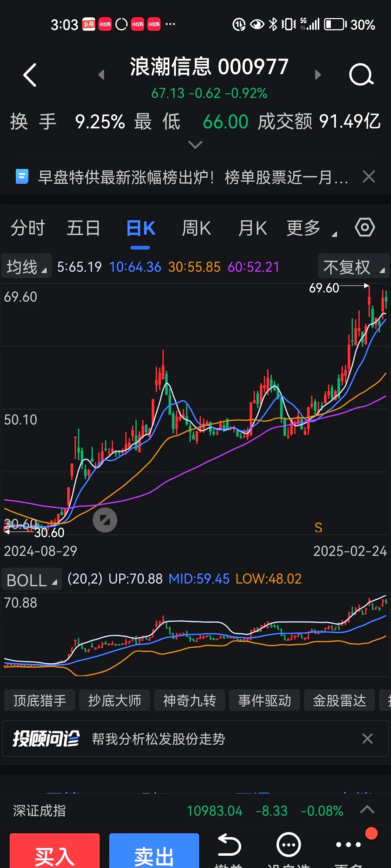Tap the 5:65.19 moving average value
The width and height of the screenshot is (391, 868).
(x=79, y=267)
